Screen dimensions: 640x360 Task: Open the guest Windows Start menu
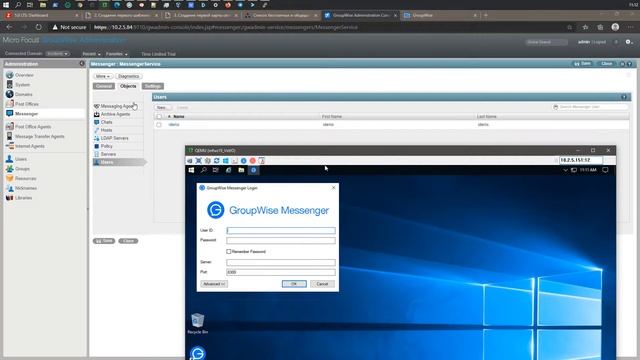pyautogui.click(x=191, y=170)
